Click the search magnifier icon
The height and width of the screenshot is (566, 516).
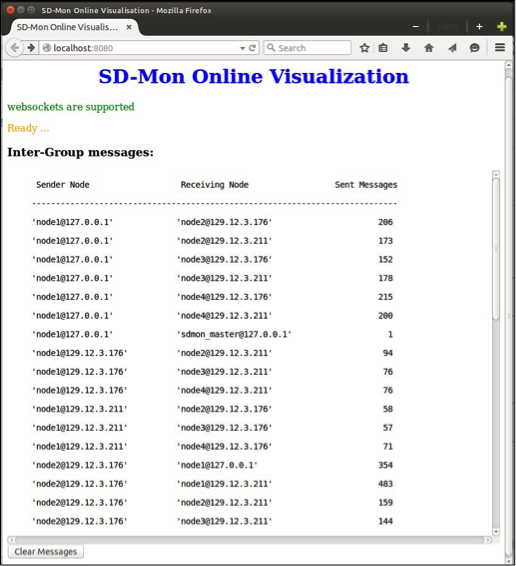(x=271, y=48)
